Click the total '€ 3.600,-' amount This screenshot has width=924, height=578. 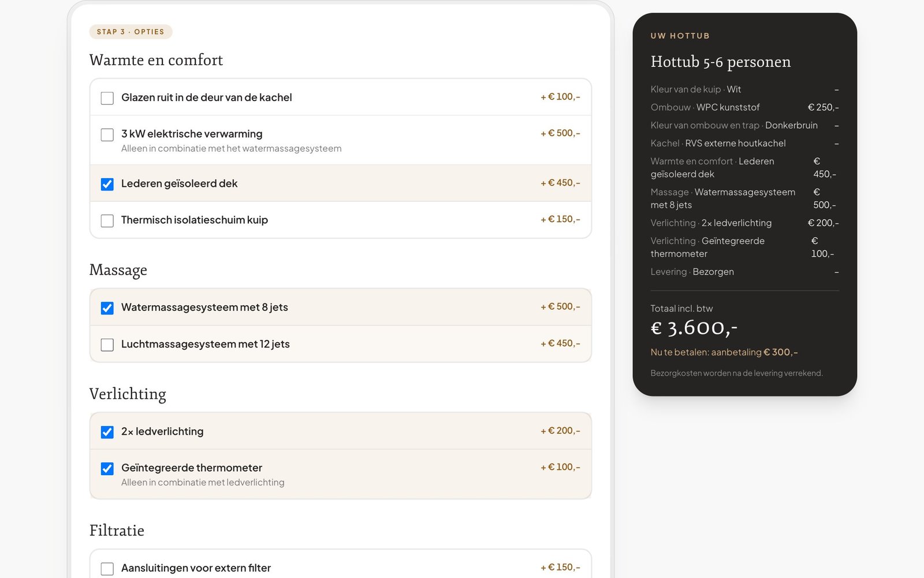pos(694,328)
